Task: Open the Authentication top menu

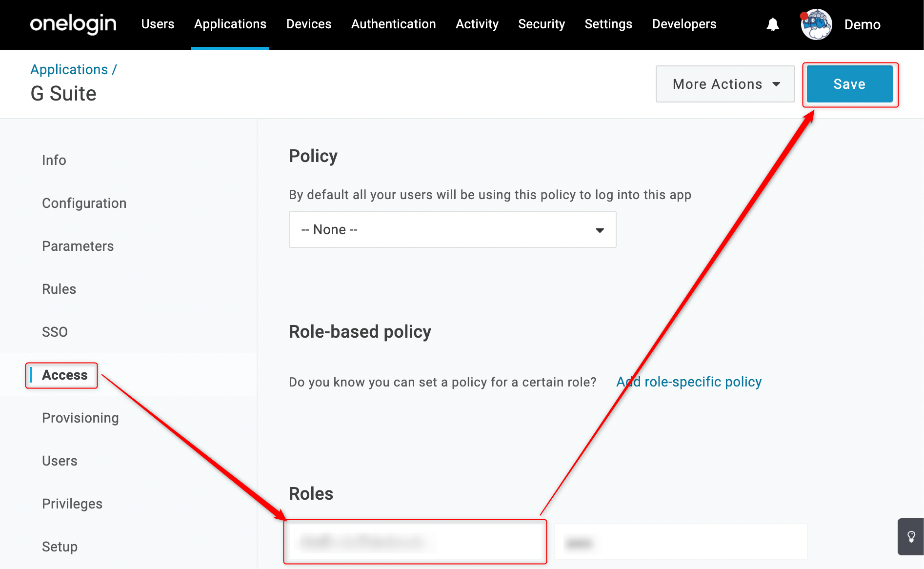Action: 394,24
